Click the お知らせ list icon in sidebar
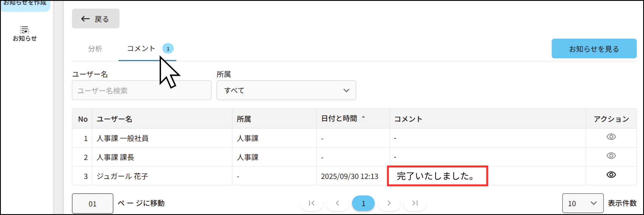 25,30
